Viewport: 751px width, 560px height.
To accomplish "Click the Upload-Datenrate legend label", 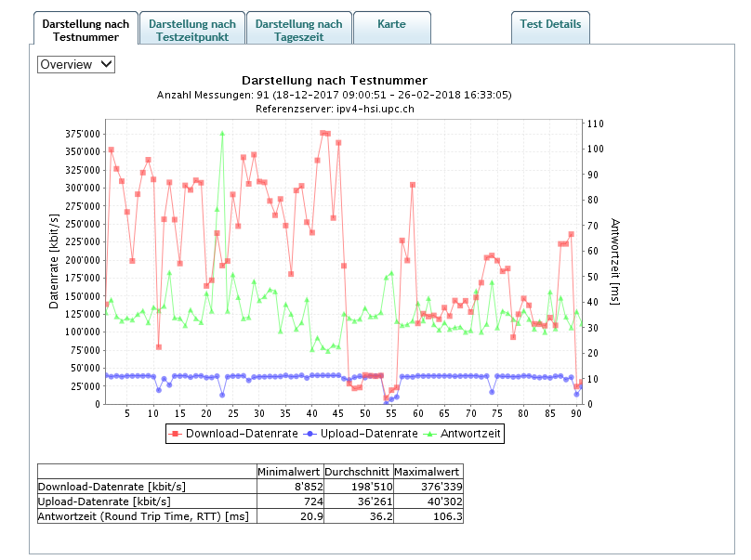I will [x=365, y=433].
